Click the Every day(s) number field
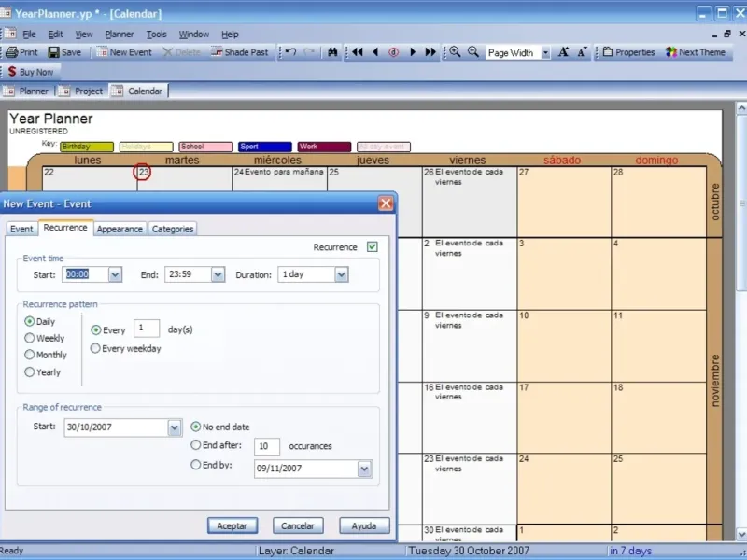Screen dimensions: 747x560 coord(147,329)
